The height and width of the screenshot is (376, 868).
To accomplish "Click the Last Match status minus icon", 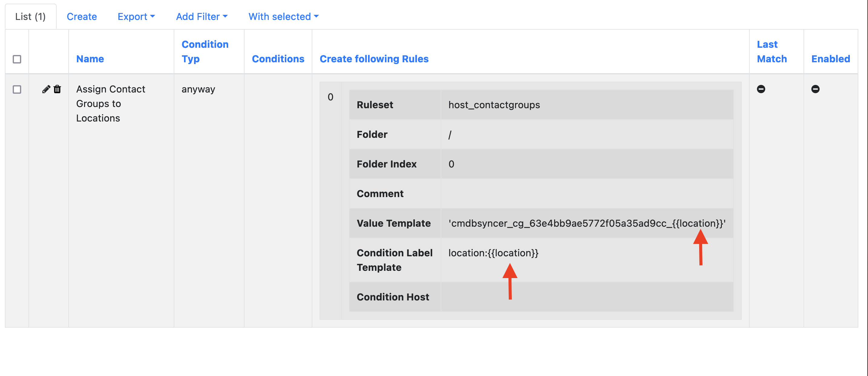I will tap(761, 89).
